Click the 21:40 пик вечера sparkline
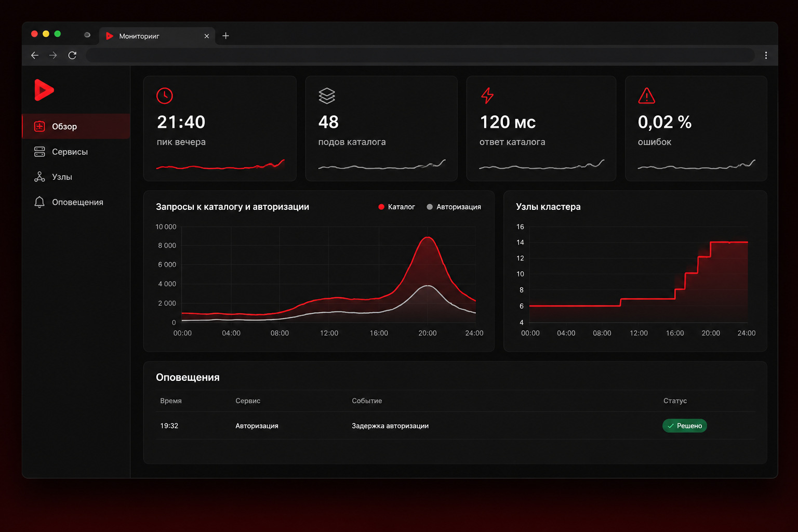The width and height of the screenshot is (798, 532). coord(220,165)
